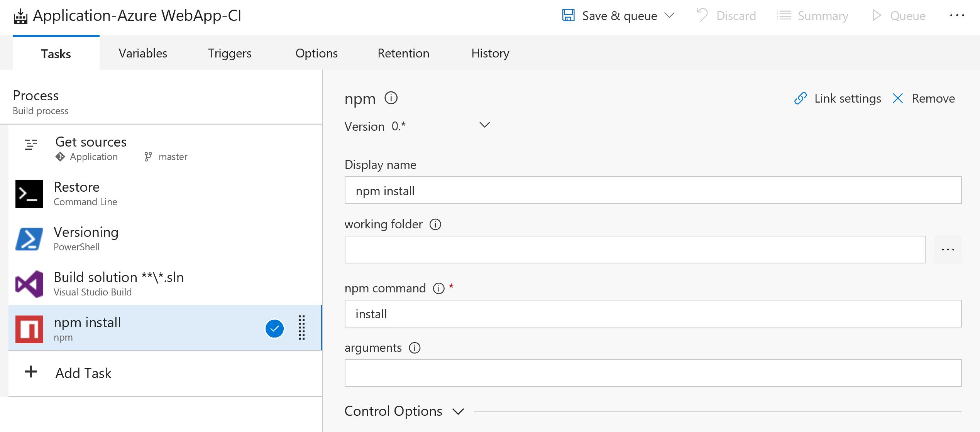
Task: Click the Application repository git icon
Action: pos(60,157)
